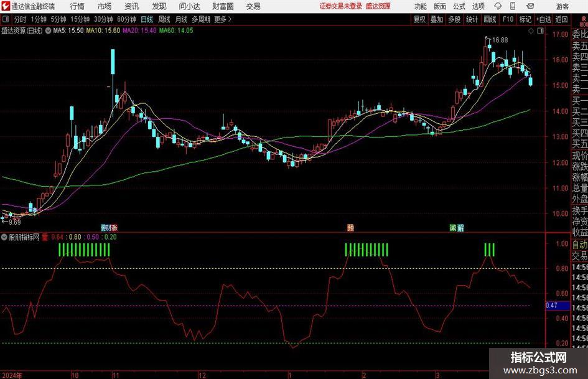The width and height of the screenshot is (588, 379).
Task: Switch to 60分钟 chart period
Action: tap(126, 19)
